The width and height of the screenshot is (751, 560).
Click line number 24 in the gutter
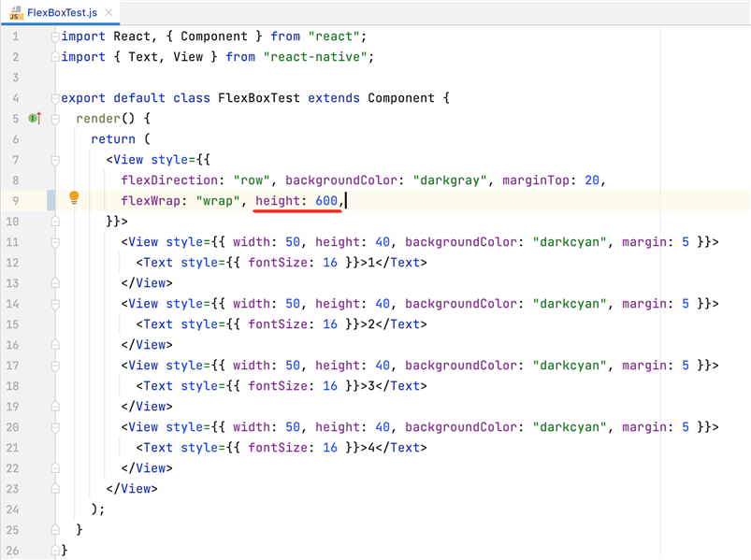pos(12,510)
